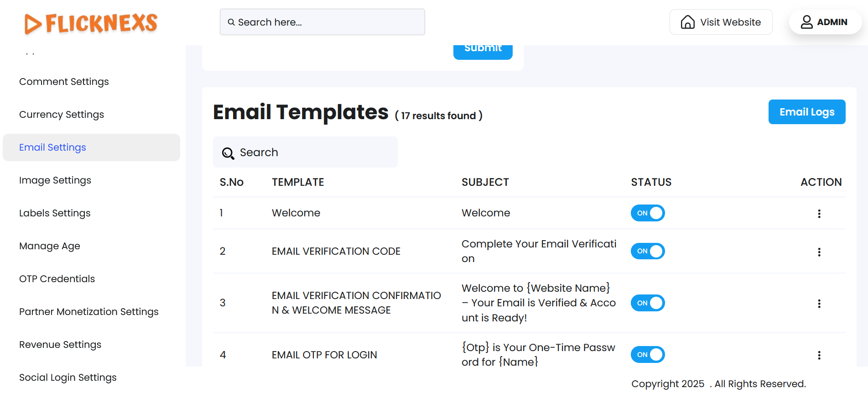868x399 pixels.
Task: Open action menu for Email Verification Code row
Action: (x=819, y=252)
